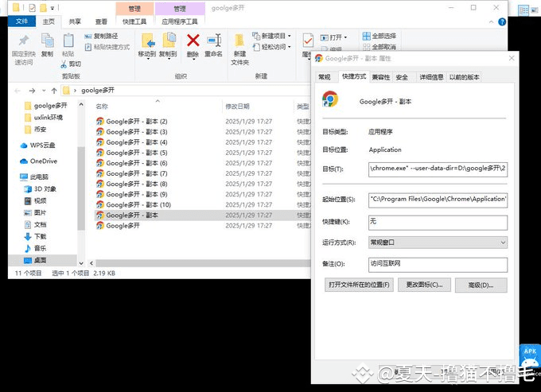Viewport: 541px width, 392px height.
Task: Click Paste shortcut in Explorer ribbon
Action: (x=107, y=47)
